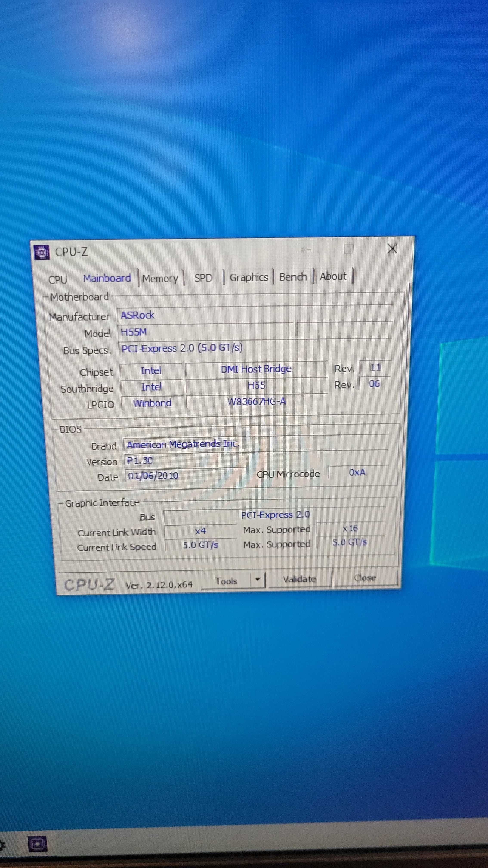The height and width of the screenshot is (868, 488).
Task: Click the Validate button
Action: [x=299, y=579]
